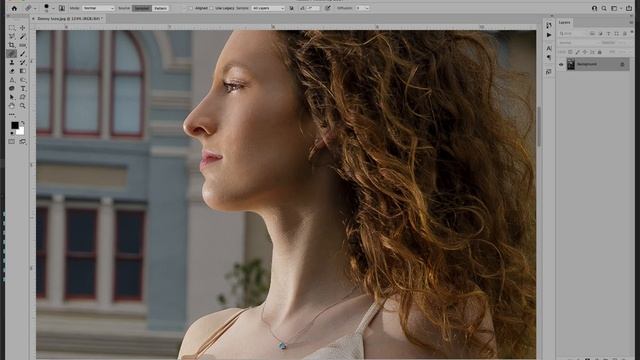Open the workspace switcher icon
This screenshot has width=640, height=360.
tap(615, 8)
